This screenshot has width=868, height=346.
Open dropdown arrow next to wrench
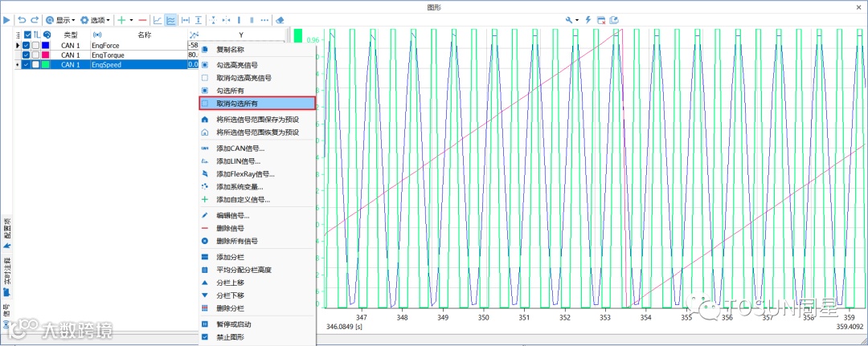pyautogui.click(x=577, y=20)
